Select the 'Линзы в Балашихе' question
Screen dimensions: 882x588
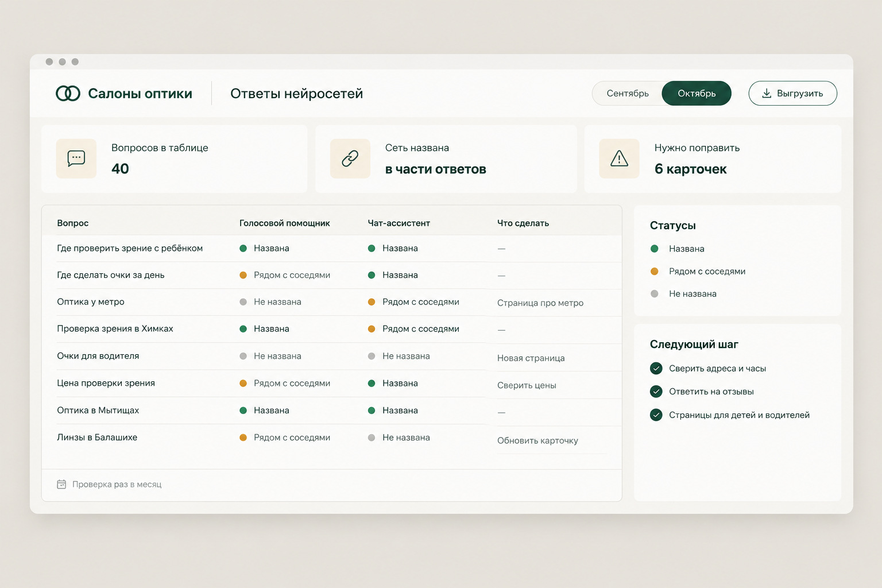(x=97, y=438)
